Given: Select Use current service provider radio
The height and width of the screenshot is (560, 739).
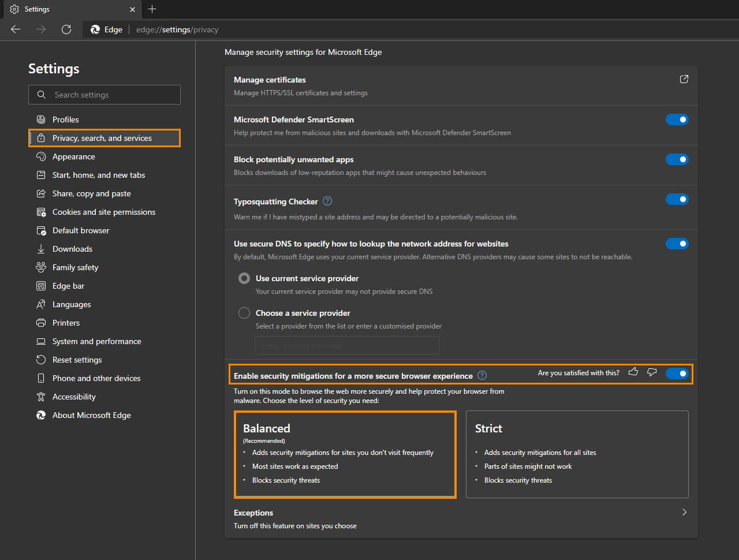Looking at the screenshot, I should click(244, 278).
